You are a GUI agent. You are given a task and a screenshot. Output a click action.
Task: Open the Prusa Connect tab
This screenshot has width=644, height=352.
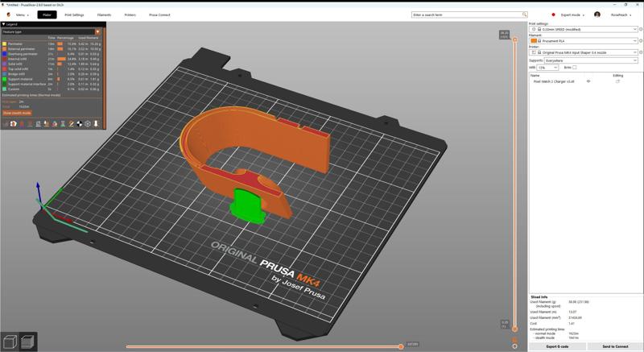pyautogui.click(x=159, y=14)
